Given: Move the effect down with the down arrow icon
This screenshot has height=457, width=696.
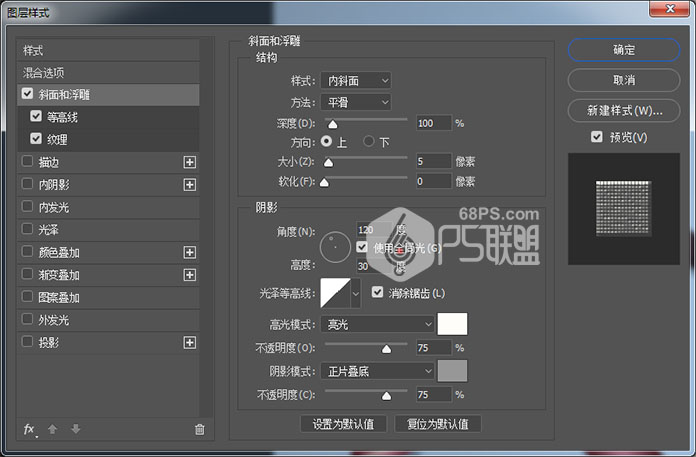Looking at the screenshot, I should (x=75, y=429).
